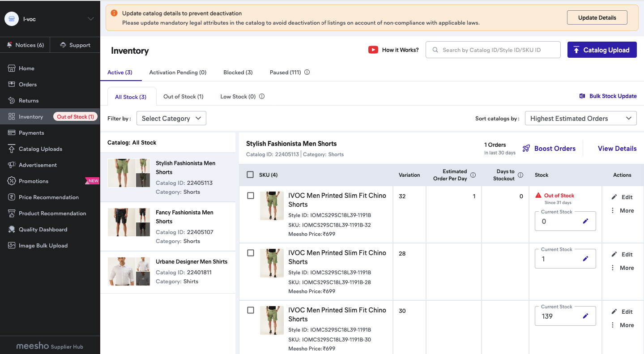
Task: Click the Support headset icon
Action: 63,45
